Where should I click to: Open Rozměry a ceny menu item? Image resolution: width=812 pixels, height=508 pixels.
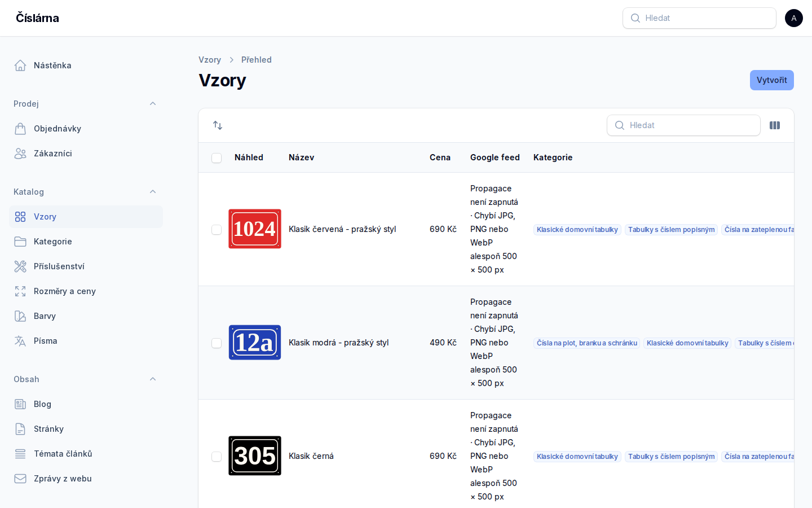86,291
